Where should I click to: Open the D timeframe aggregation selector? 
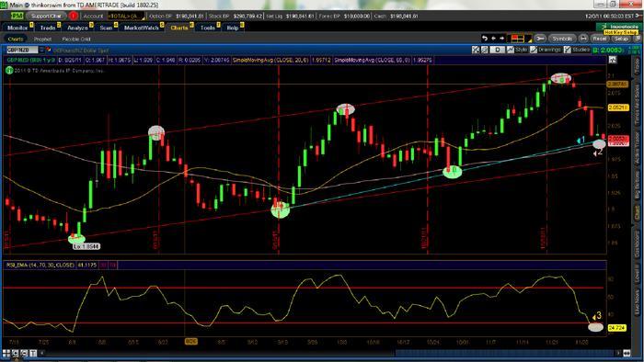[x=498, y=50]
